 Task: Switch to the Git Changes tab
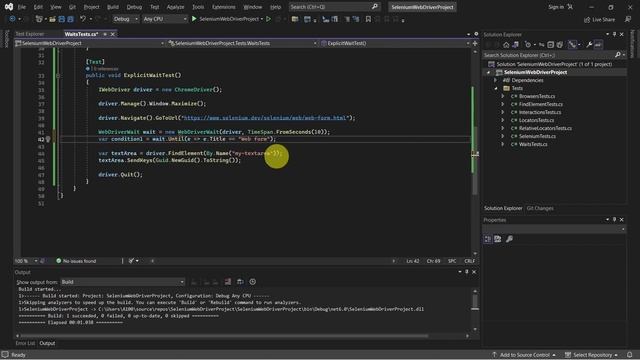(540, 208)
